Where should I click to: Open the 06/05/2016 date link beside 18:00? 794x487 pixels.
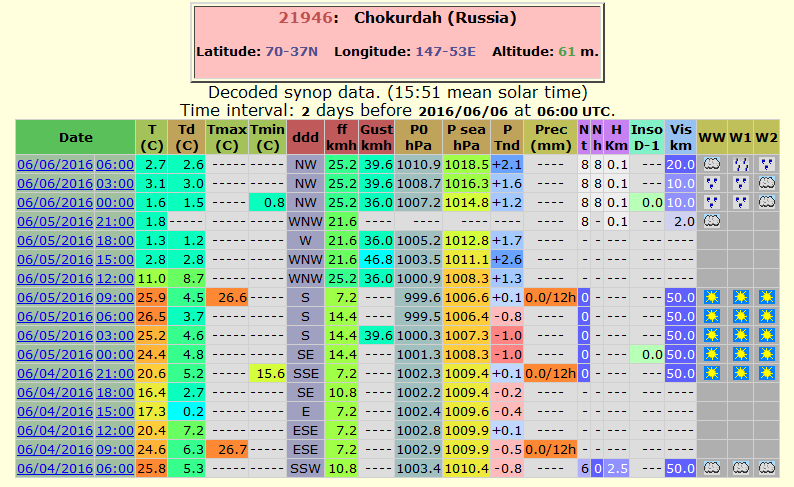55,240
